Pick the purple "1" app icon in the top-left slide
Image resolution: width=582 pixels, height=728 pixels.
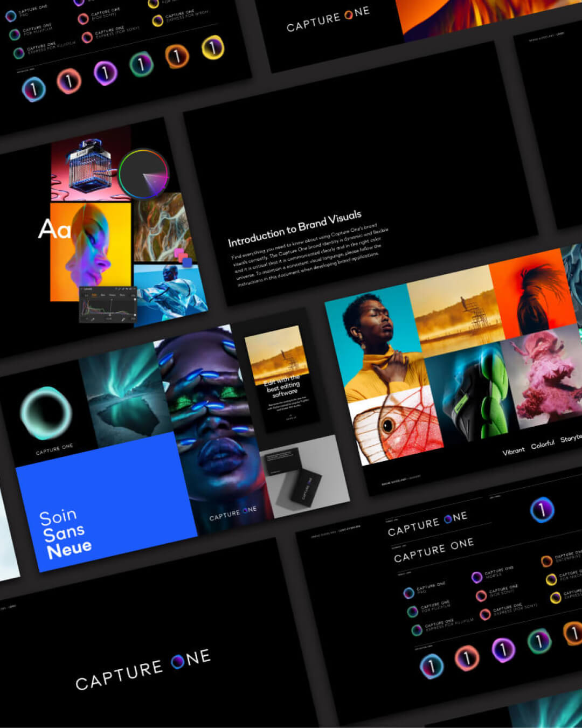(x=105, y=73)
